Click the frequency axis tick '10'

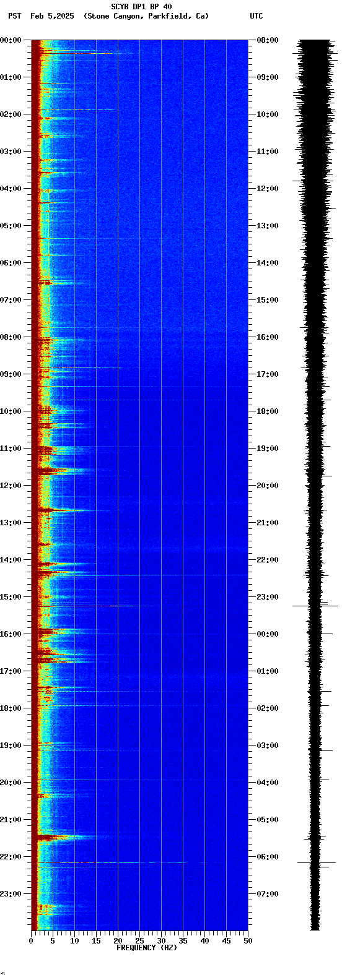(74, 941)
